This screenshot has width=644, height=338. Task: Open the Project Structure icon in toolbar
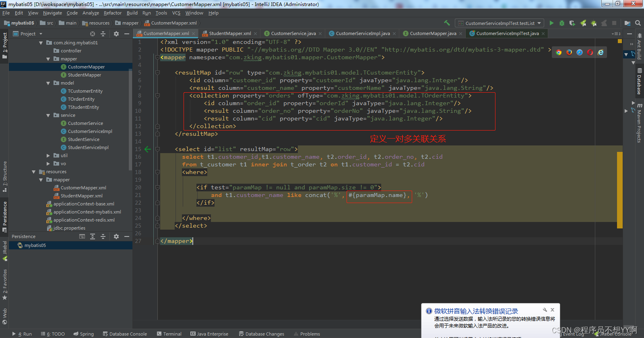(x=627, y=23)
